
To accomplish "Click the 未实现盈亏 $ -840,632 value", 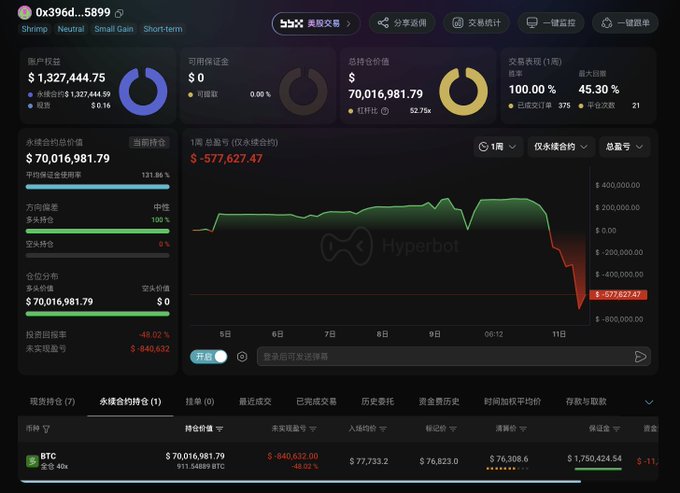I will coord(150,349).
